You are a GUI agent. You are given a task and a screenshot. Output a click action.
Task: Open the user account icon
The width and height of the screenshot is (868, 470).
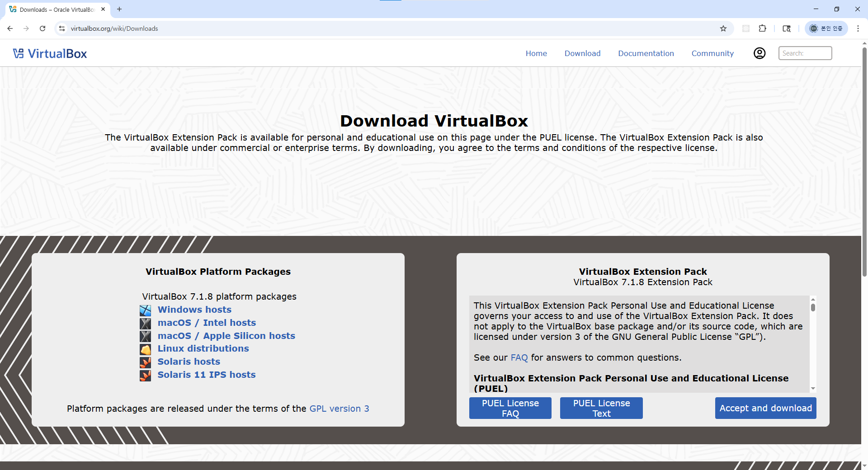759,53
